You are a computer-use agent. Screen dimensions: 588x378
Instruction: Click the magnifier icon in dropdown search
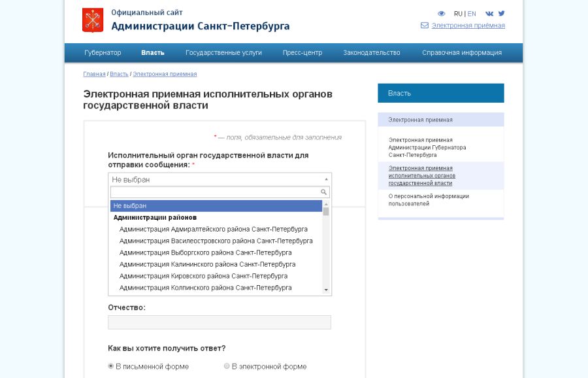(x=323, y=192)
